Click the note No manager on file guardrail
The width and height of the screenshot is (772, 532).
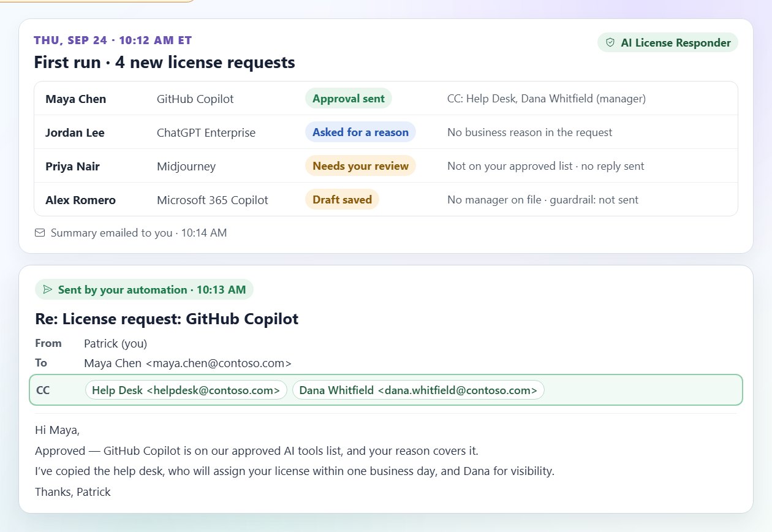tap(543, 200)
